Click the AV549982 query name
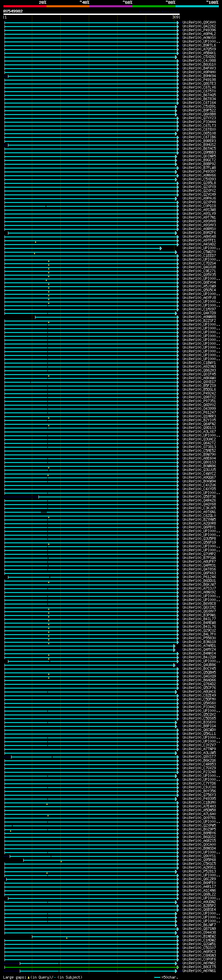222x980 pixels. coord(13,11)
